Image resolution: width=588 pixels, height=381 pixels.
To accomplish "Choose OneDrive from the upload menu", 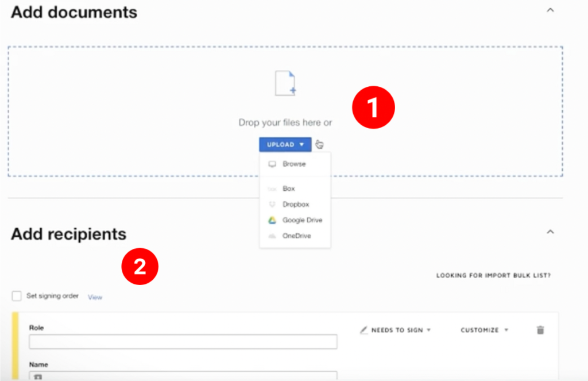I will tap(295, 236).
